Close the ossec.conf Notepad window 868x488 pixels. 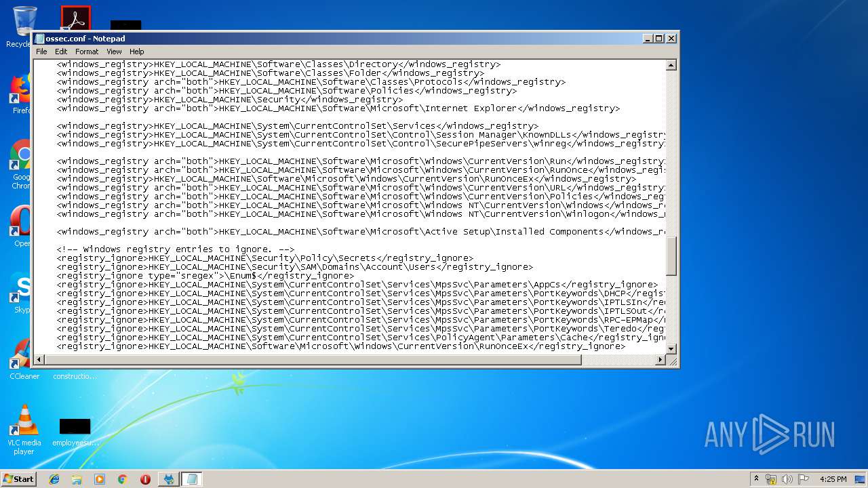[671, 39]
